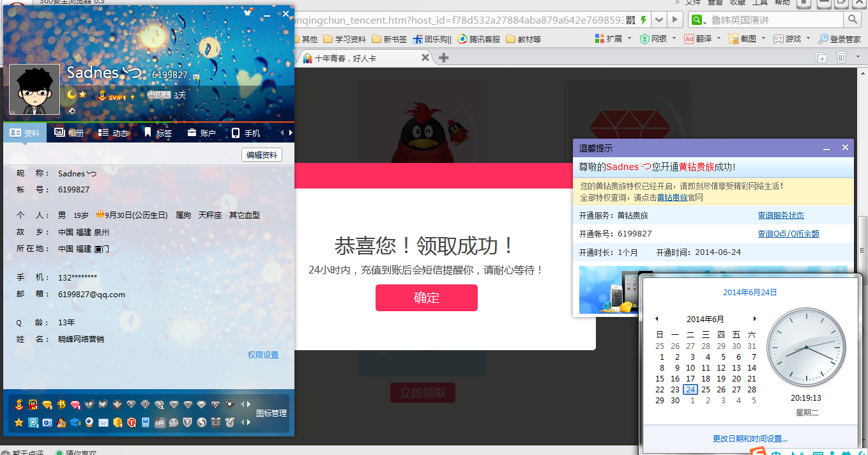This screenshot has height=455, width=868.
Task: Open the 查询服务状态 link
Action: point(780,215)
